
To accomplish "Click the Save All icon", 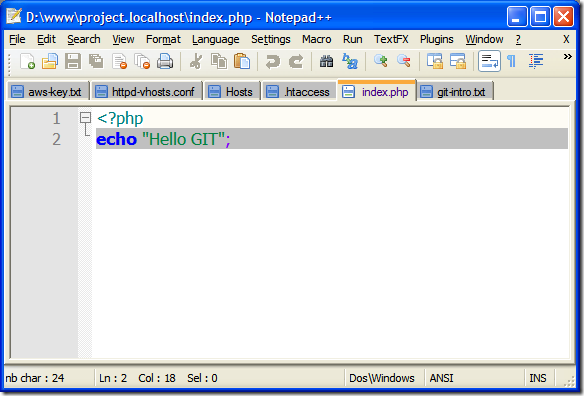I will click(x=96, y=61).
